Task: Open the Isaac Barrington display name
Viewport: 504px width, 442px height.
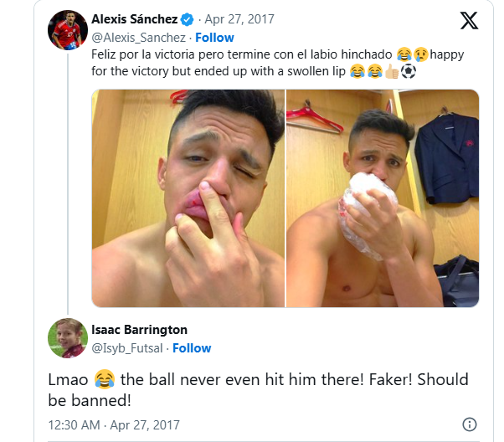Action: [139, 330]
